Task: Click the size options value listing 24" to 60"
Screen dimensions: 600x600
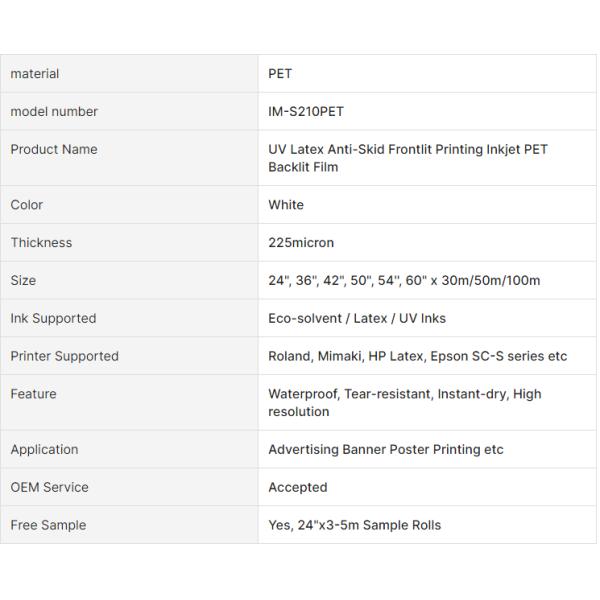Action: pos(403,281)
